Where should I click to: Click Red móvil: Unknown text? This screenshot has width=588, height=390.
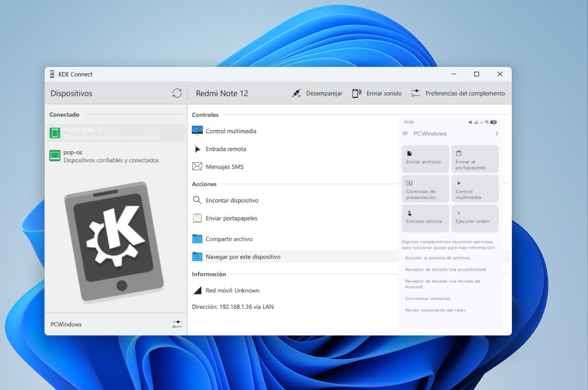pos(232,291)
